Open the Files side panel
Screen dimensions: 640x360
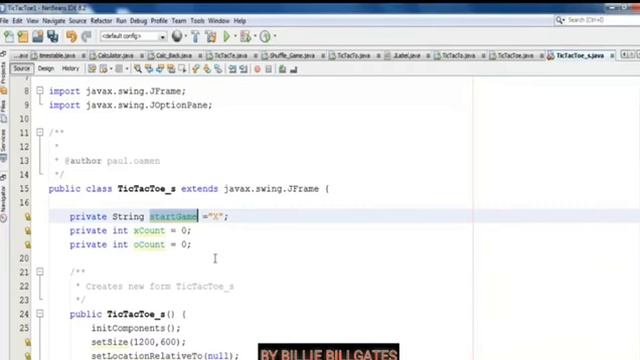(x=3, y=111)
